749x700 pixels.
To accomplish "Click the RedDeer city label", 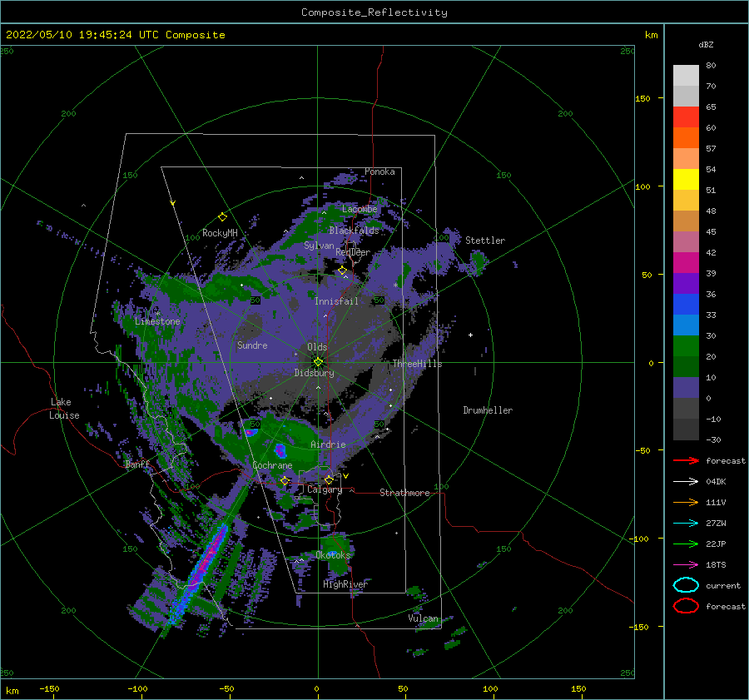I will [x=353, y=252].
